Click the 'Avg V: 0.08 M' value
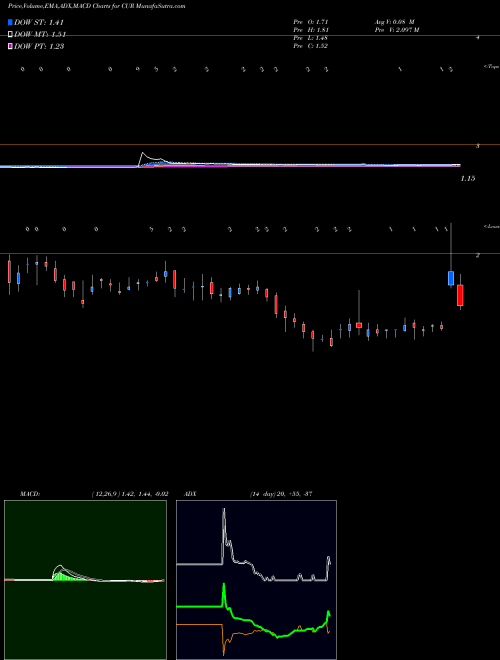This screenshot has height=660, width=500. 395,21
